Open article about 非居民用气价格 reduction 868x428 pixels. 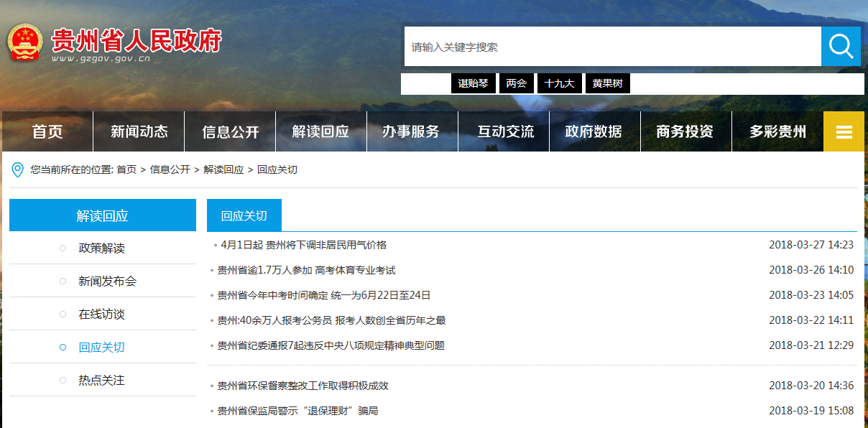(303, 245)
